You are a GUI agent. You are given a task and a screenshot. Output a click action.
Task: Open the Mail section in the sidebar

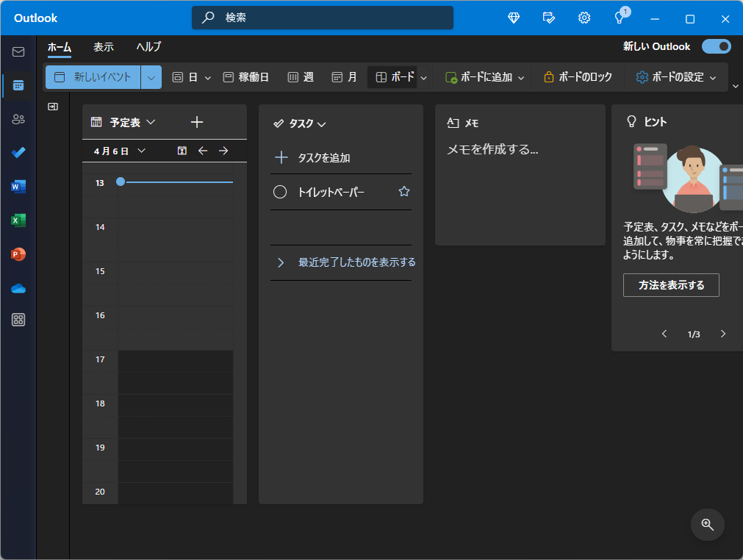coord(18,51)
